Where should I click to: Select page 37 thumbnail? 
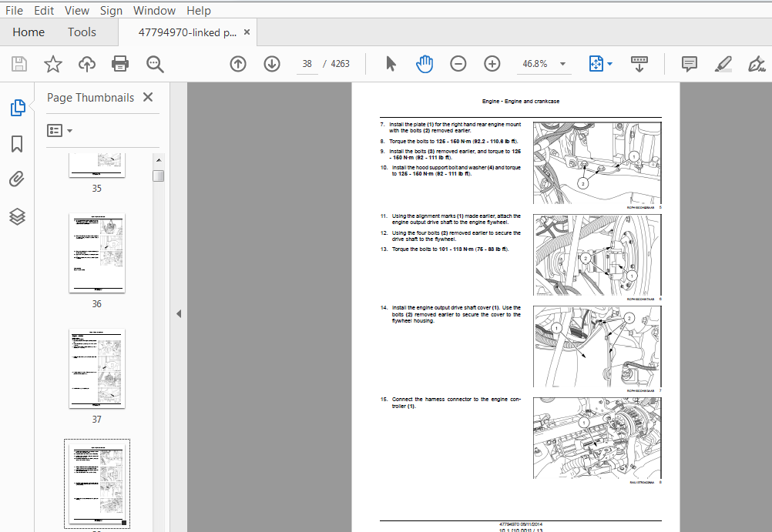97,369
